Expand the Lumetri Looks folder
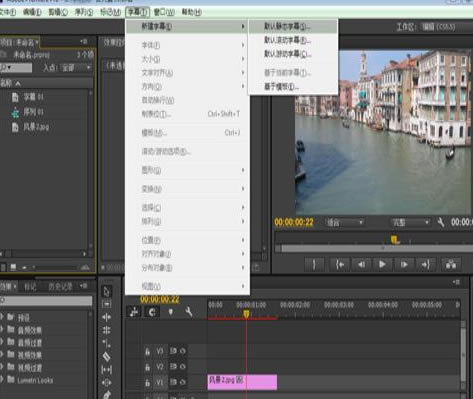This screenshot has height=399, width=473. coord(2,380)
